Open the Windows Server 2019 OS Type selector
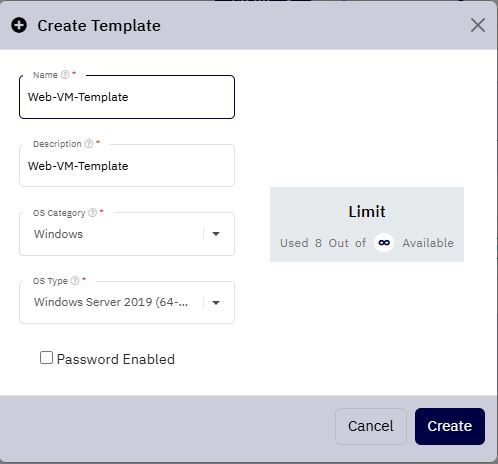The image size is (498, 464). [127, 302]
